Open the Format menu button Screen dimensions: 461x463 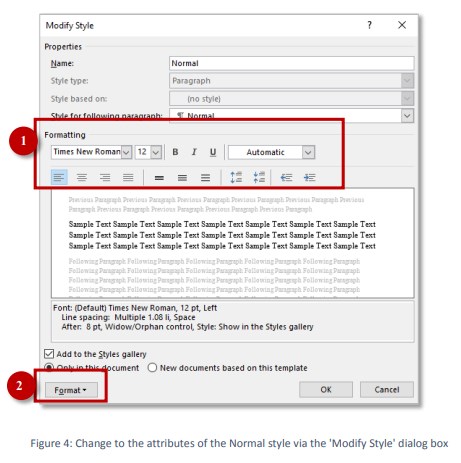(x=71, y=390)
